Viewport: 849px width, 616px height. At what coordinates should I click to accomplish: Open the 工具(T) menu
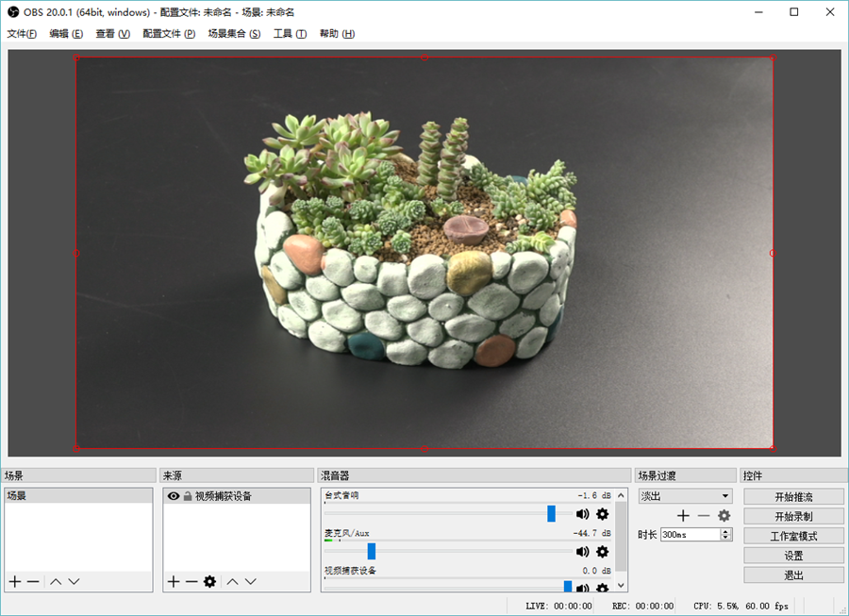tap(290, 34)
